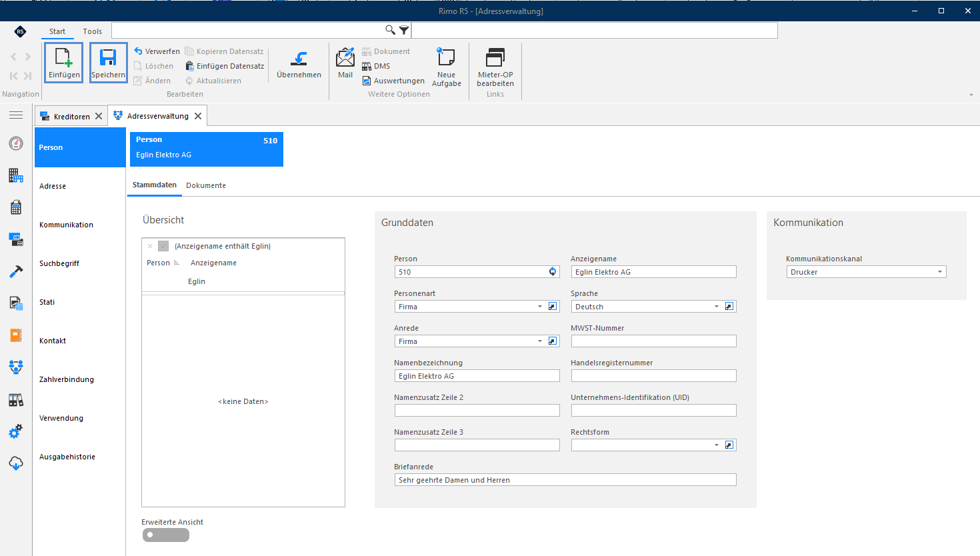The height and width of the screenshot is (556, 980).
Task: Open Mieter-OP bearbeiten
Action: coord(495,67)
